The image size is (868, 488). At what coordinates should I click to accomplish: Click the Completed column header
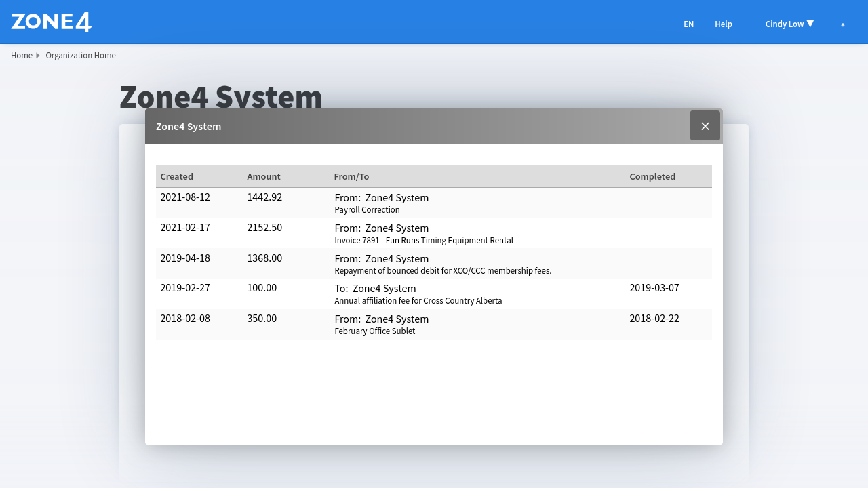tap(652, 176)
